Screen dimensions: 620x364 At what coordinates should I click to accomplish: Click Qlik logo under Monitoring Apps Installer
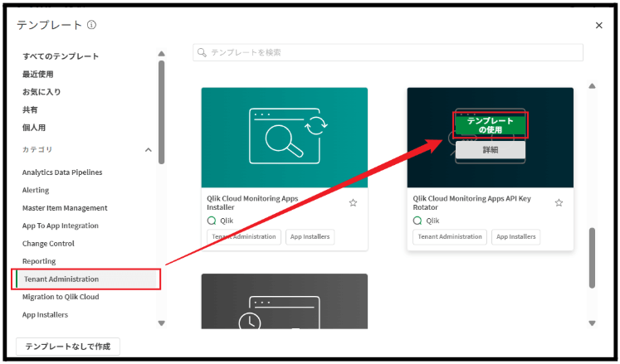[x=212, y=221]
